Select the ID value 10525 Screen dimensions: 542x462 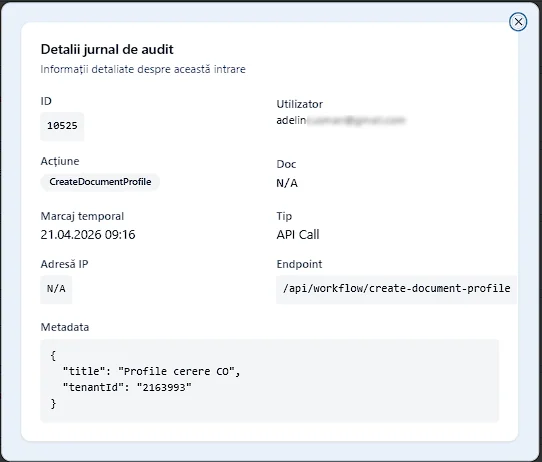coord(62,126)
